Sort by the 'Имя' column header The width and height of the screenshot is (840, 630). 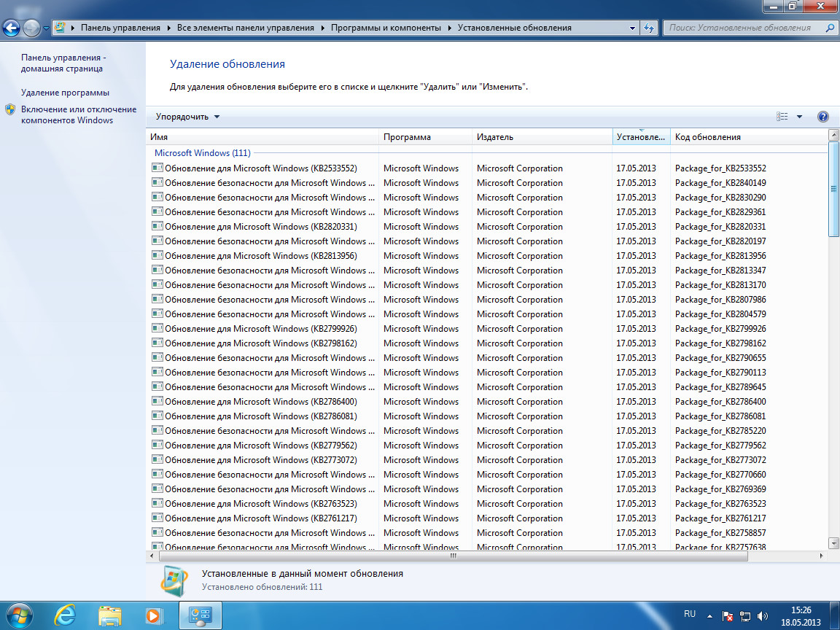(262, 137)
